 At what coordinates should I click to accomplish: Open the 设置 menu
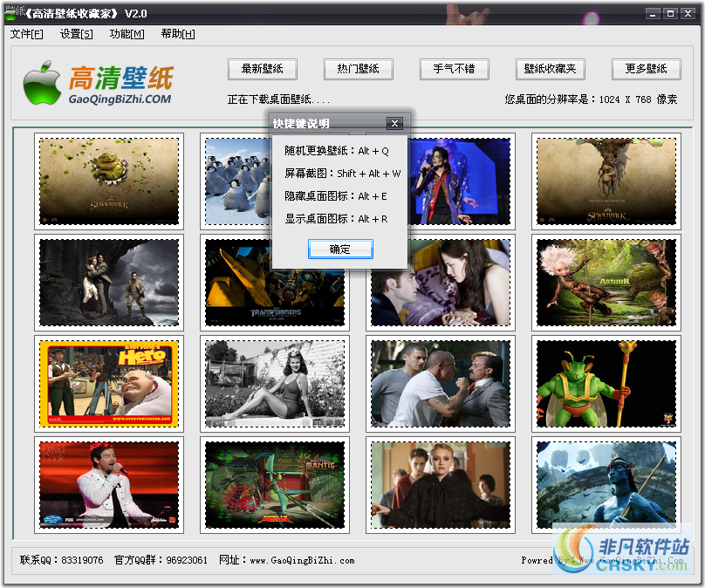click(x=75, y=33)
